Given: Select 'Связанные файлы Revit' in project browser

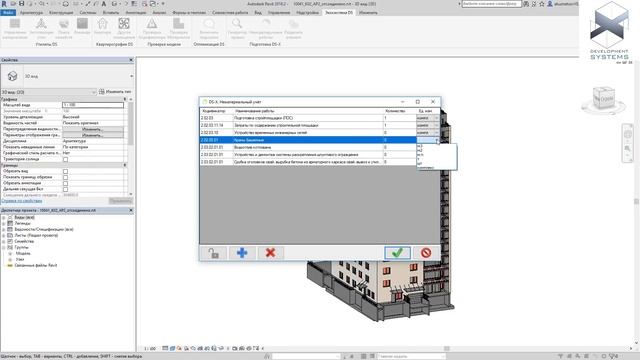Looking at the screenshot, I should click(36, 265).
